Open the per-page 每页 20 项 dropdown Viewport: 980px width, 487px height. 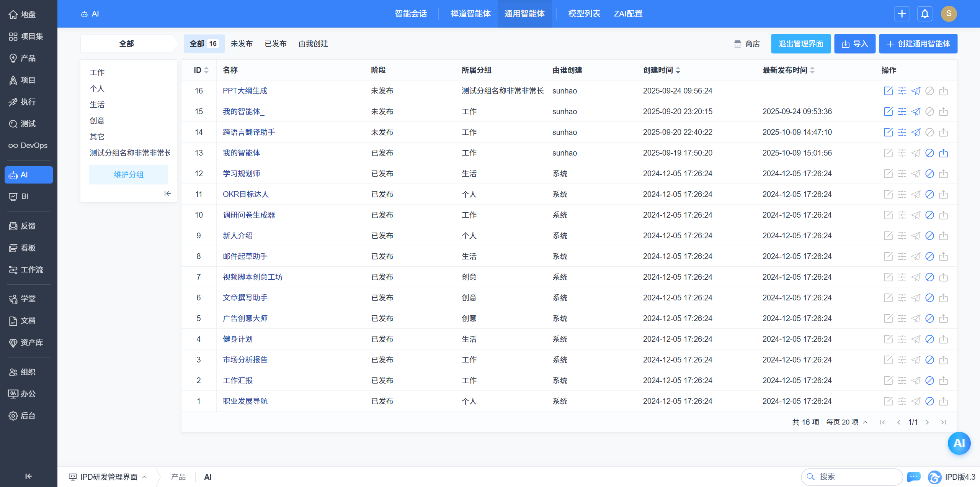click(846, 422)
